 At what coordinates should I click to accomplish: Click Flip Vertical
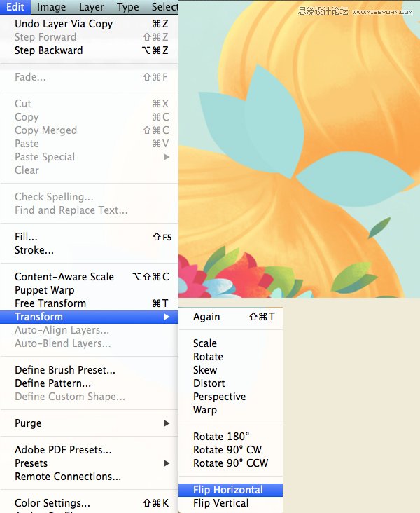pos(231,503)
